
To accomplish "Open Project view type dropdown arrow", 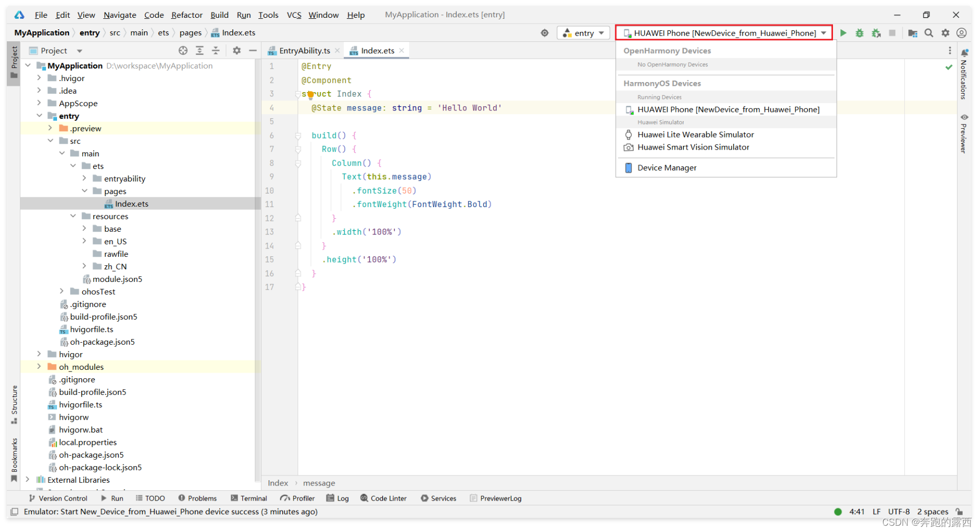I will tap(80, 51).
